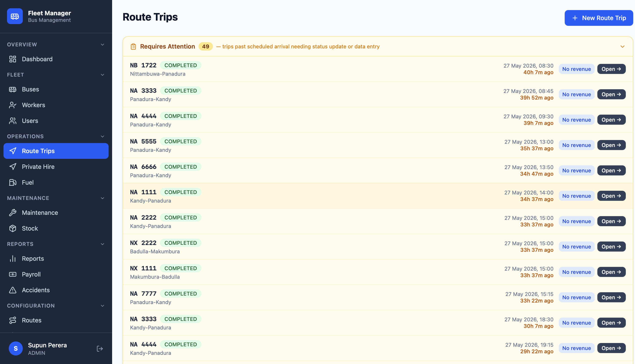
Task: Navigate to Private Hire
Action: pyautogui.click(x=56, y=167)
